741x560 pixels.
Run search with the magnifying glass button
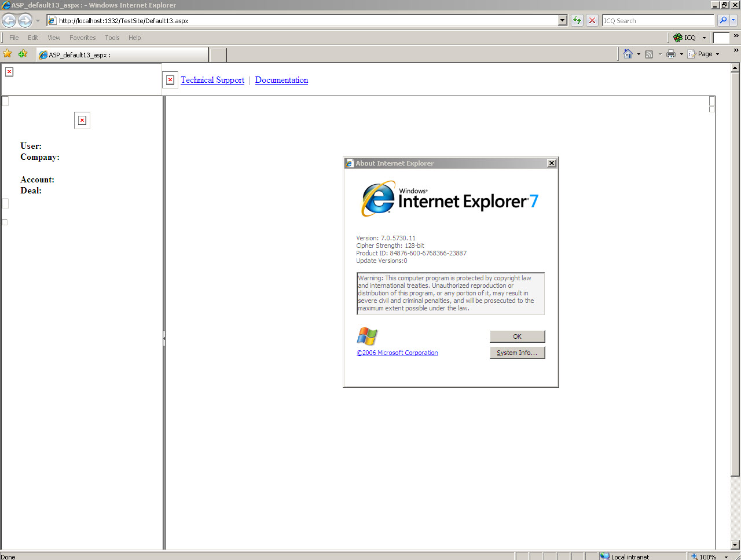(723, 21)
